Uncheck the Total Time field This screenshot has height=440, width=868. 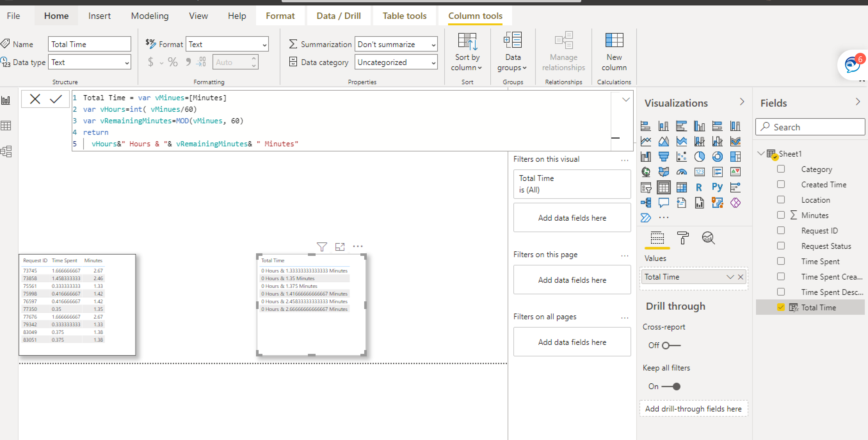(781, 307)
